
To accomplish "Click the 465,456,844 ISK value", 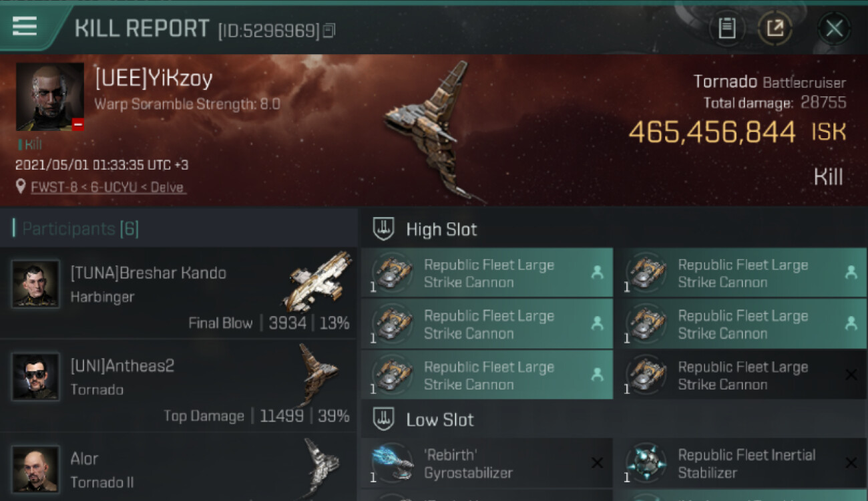I will click(737, 132).
